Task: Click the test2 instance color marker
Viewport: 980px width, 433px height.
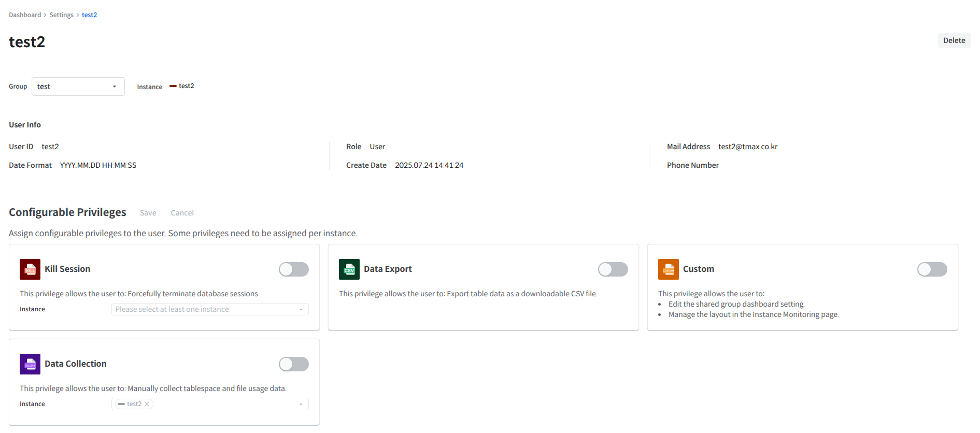Action: click(173, 86)
